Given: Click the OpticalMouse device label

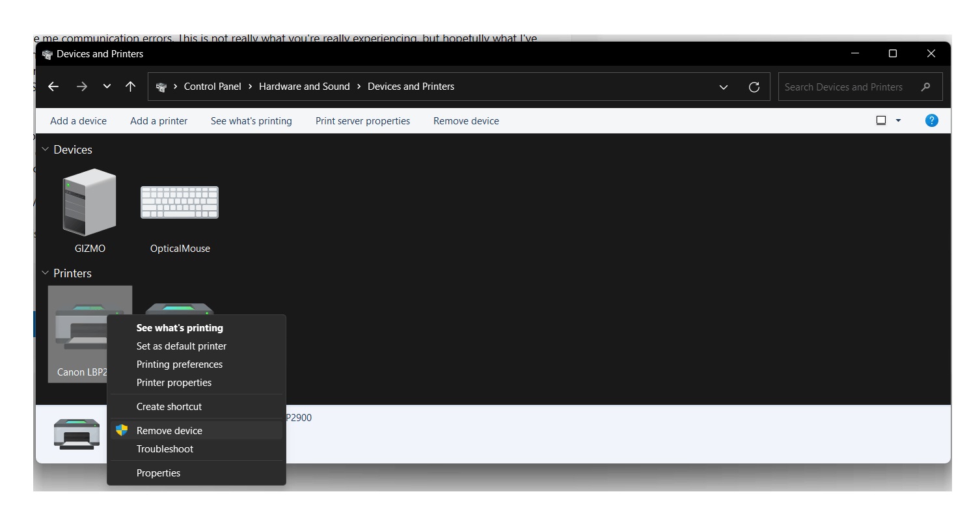Looking at the screenshot, I should point(180,249).
